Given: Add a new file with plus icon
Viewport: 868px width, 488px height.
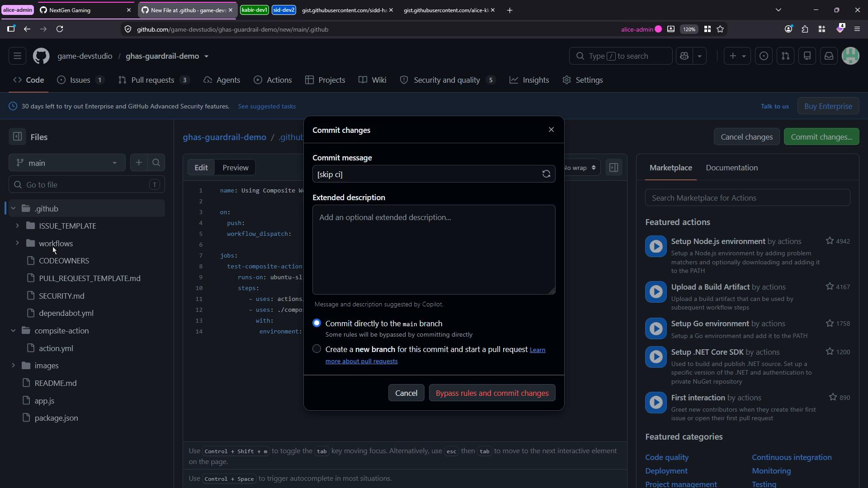Looking at the screenshot, I should click(139, 163).
